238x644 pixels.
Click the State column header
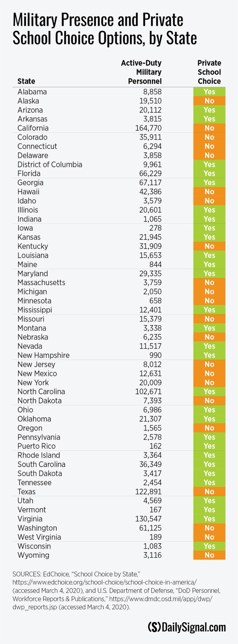coord(26,81)
